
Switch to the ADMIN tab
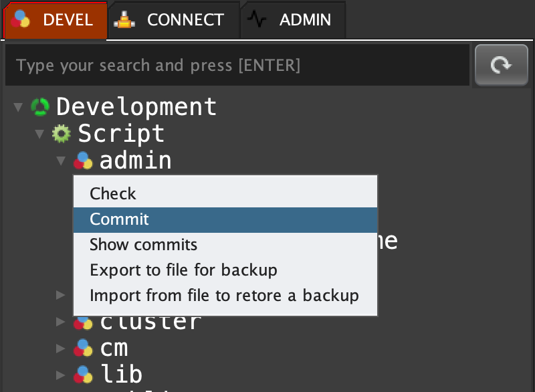pyautogui.click(x=293, y=20)
